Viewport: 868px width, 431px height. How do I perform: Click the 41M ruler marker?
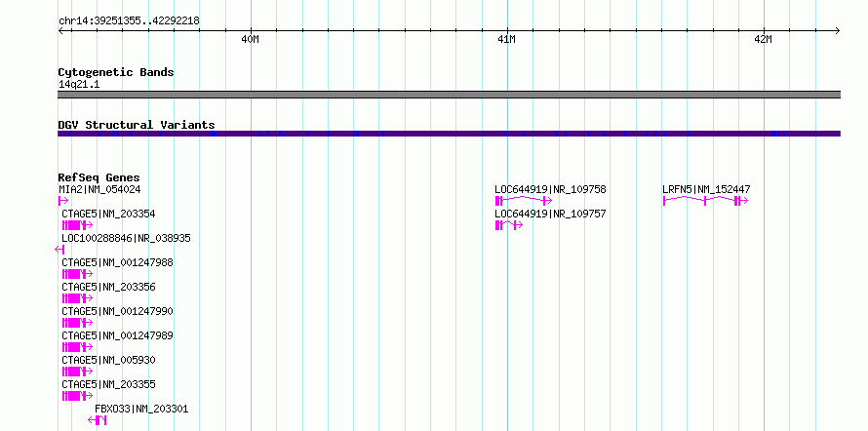[506, 39]
